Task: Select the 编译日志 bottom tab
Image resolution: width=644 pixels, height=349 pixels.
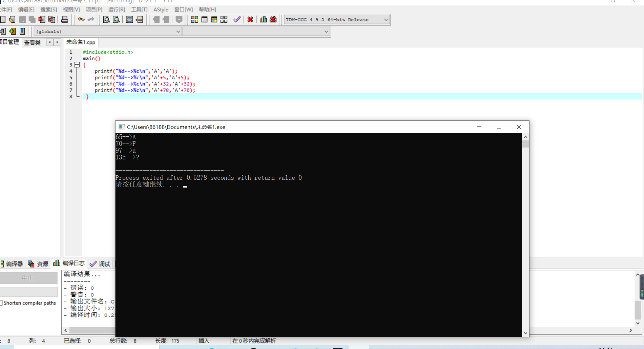Action: point(69,264)
